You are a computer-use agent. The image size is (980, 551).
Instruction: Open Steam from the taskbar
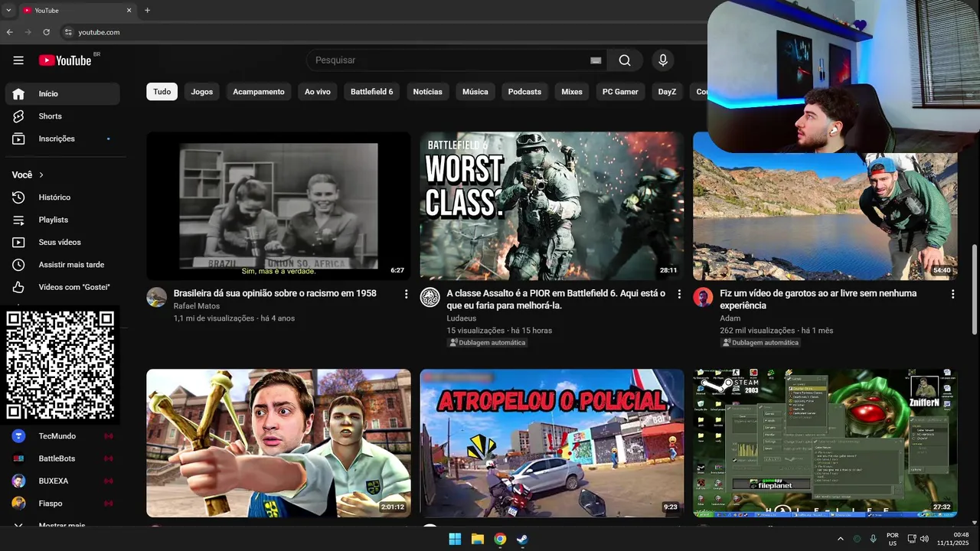click(x=522, y=539)
